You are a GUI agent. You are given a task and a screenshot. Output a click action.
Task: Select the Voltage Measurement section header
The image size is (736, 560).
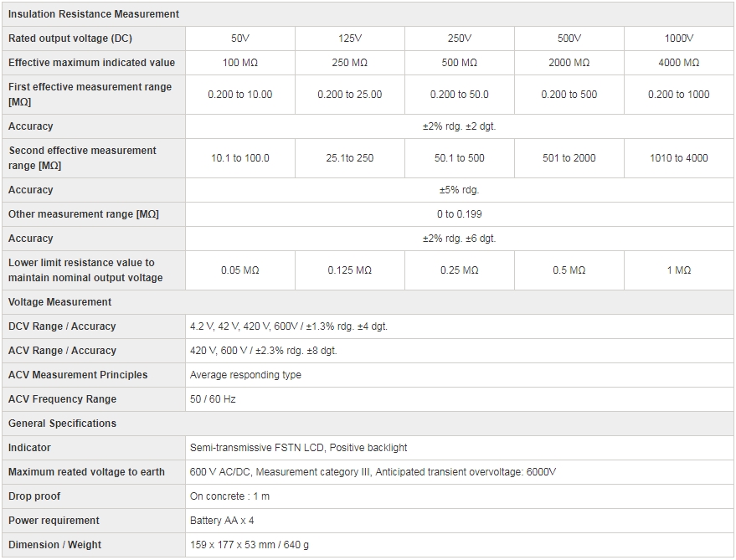pos(60,302)
